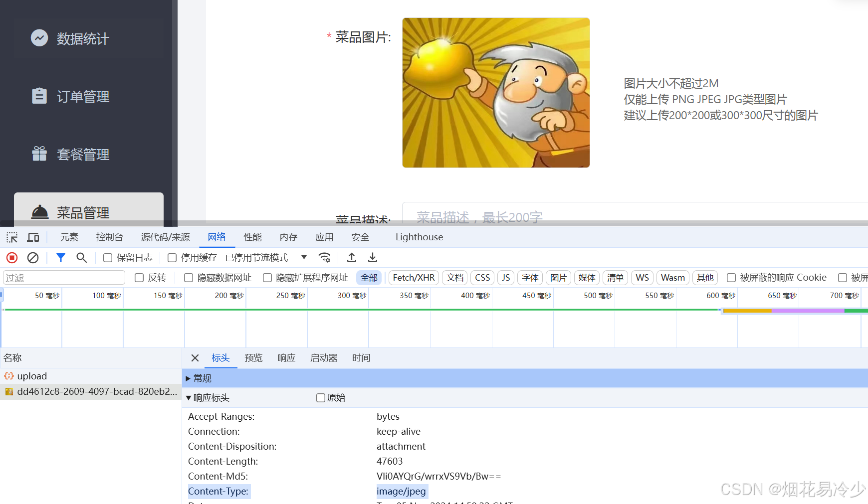Toggle the filter funnel icon
868x504 pixels.
coord(61,258)
